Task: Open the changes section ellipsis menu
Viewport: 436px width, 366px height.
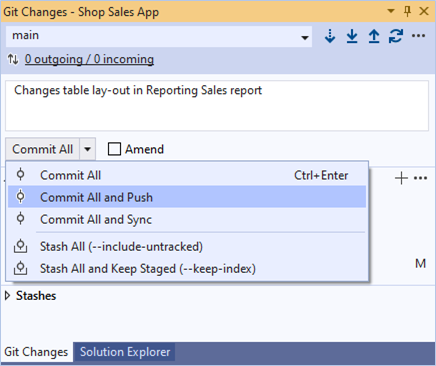Action: [x=420, y=178]
